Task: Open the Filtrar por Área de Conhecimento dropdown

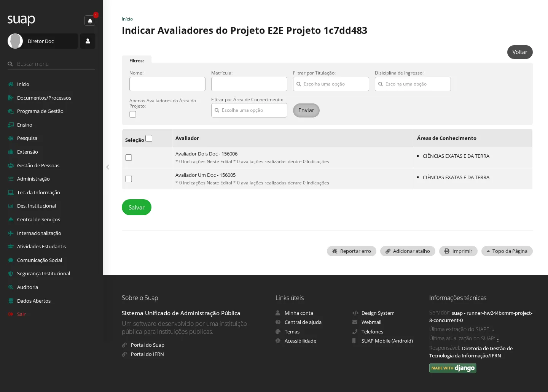Action: click(x=249, y=110)
